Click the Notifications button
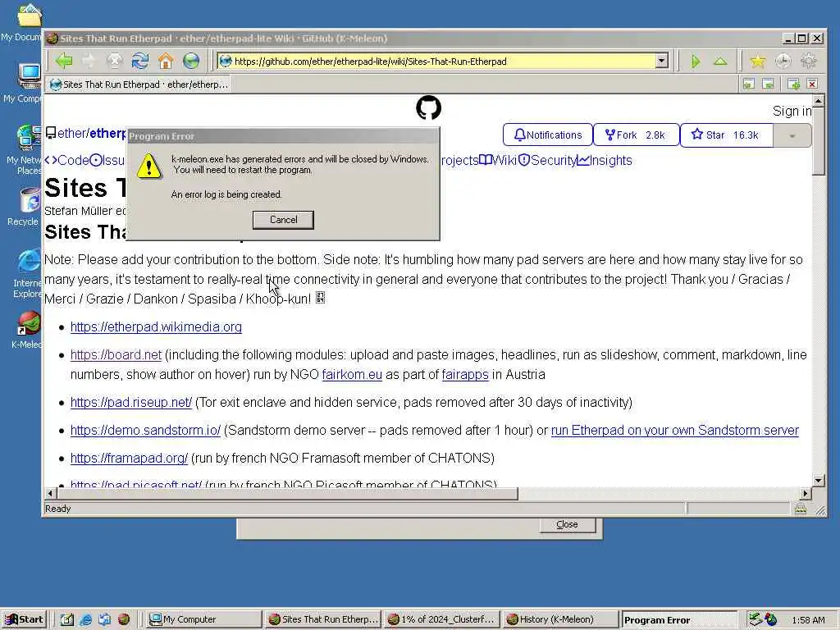 547,135
